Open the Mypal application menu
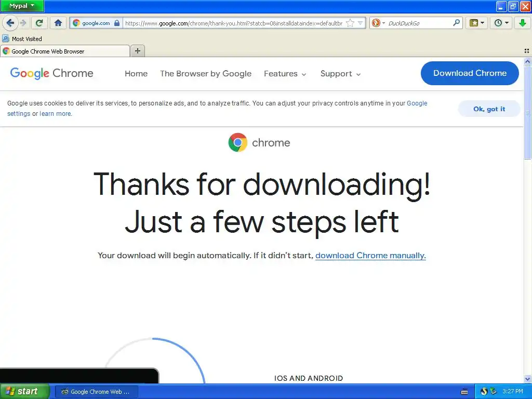 tap(22, 6)
